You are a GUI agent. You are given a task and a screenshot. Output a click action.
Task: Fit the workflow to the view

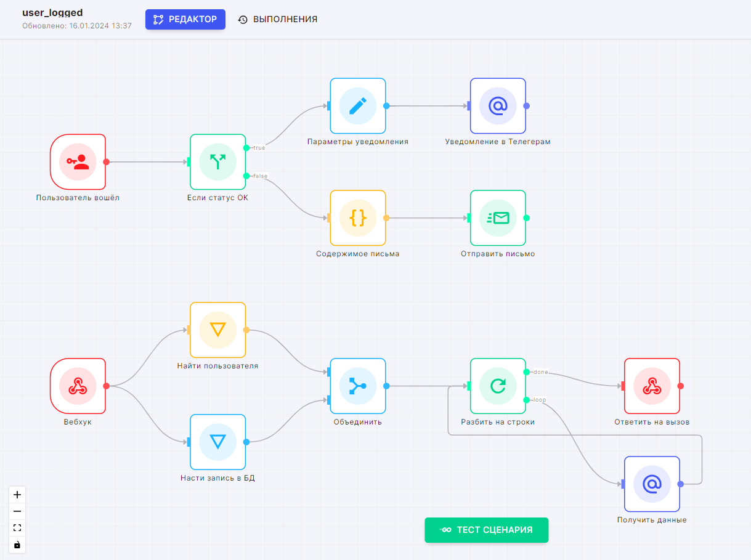coord(17,527)
